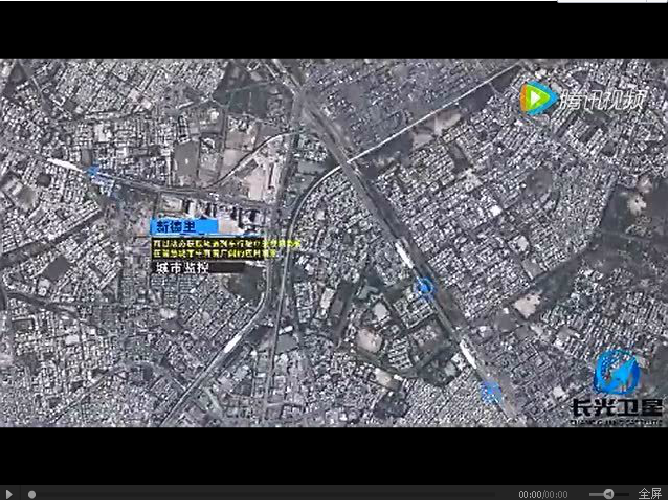Viewport: 668px width, 500px height.
Task: Click the Tencent Video play-triangle logo icon
Action: tap(536, 98)
